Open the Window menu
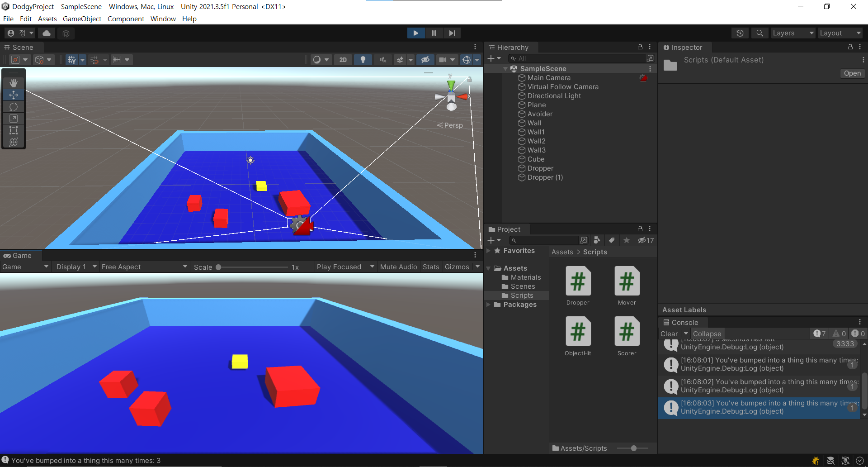 163,19
